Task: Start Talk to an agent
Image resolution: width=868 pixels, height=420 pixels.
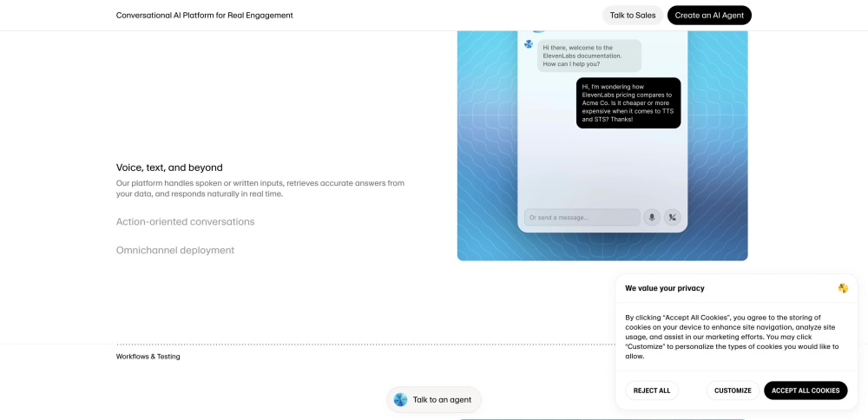Action: pyautogui.click(x=433, y=399)
